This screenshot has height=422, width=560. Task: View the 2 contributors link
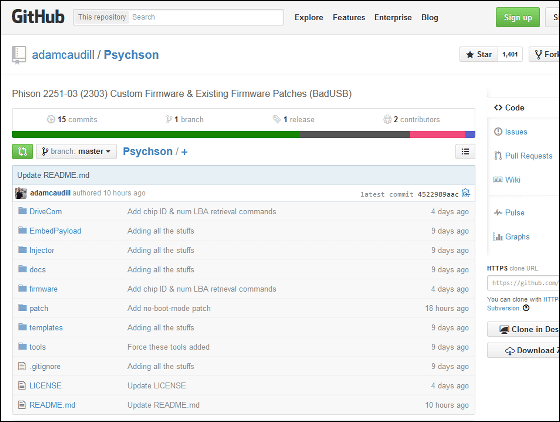(x=411, y=119)
